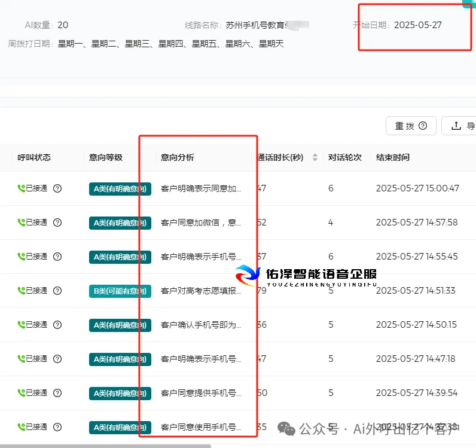Click the B类(可能有意向) tag

120,291
